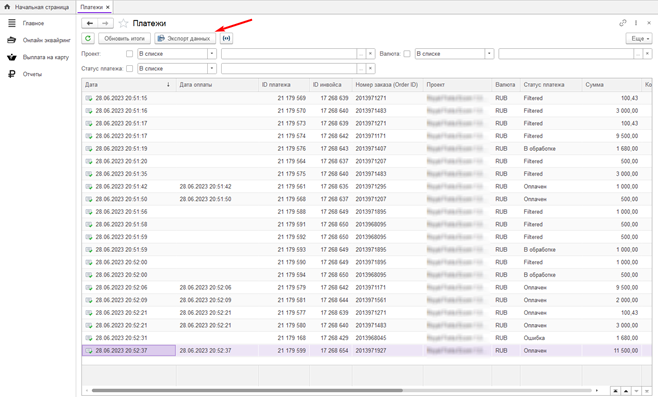This screenshot has height=397, width=658.
Task: Click Валюта filter value field
Action: [566, 54]
